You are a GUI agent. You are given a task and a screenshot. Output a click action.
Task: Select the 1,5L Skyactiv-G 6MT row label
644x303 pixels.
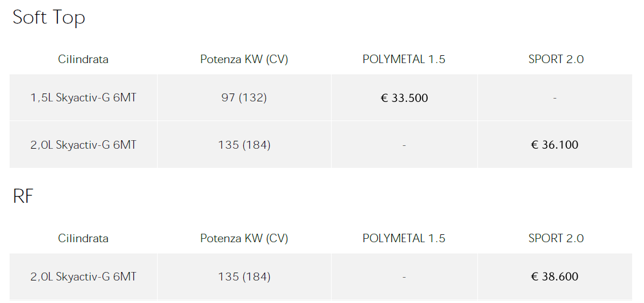tap(83, 98)
